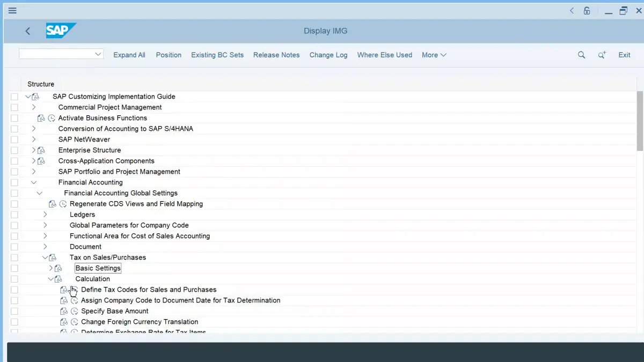Viewport: 644px width, 362px height.
Task: Open the command field dropdown arrow
Action: pos(98,54)
